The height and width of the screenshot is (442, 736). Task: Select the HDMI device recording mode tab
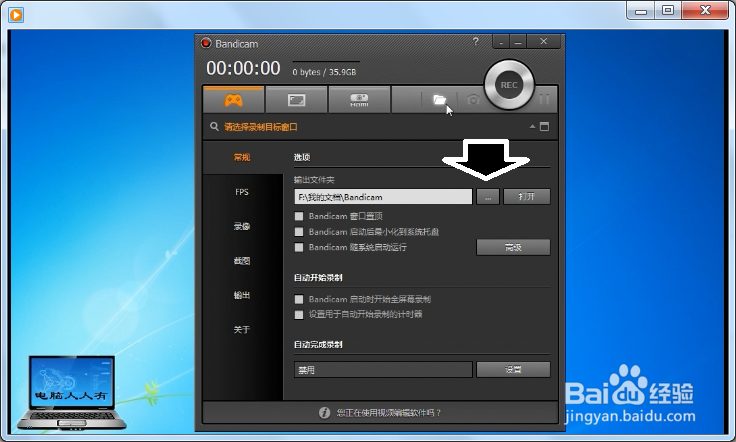tap(359, 99)
